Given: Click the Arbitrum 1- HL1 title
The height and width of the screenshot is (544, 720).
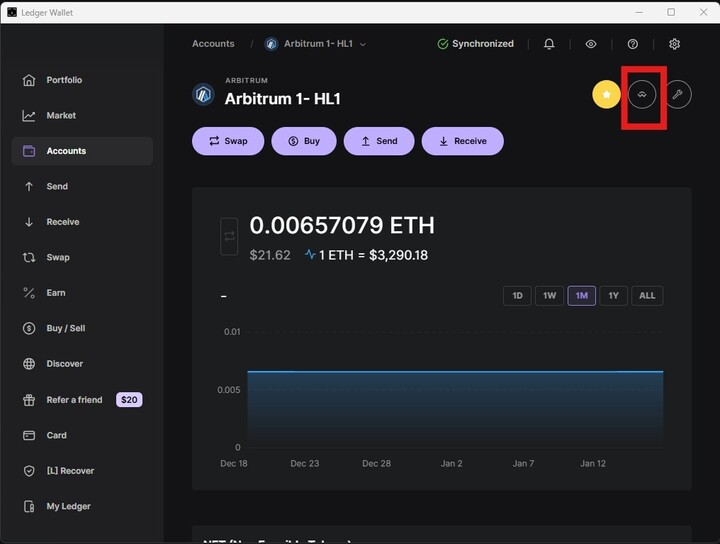Looking at the screenshot, I should (x=282, y=99).
